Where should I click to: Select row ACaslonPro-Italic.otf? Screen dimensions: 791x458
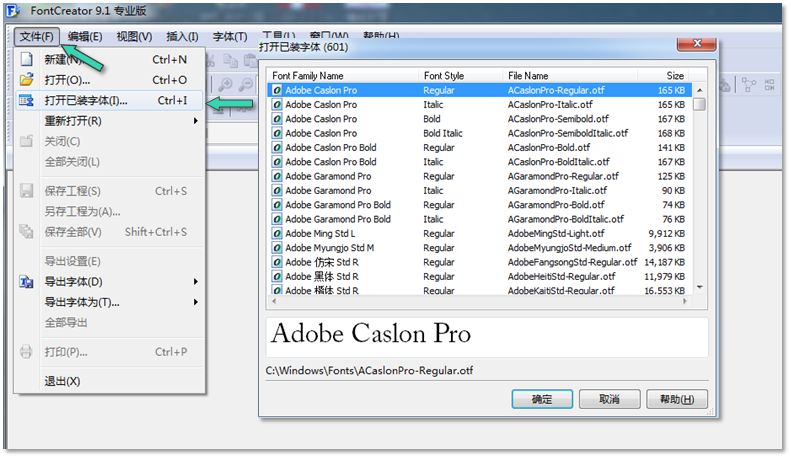pos(479,104)
